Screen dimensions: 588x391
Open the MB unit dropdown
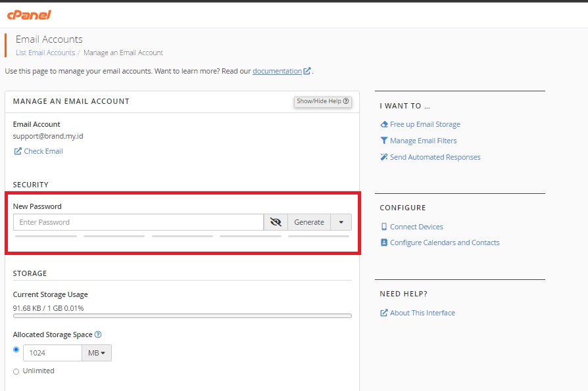coord(97,353)
